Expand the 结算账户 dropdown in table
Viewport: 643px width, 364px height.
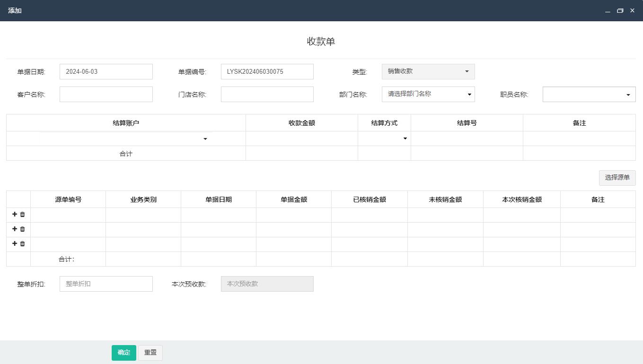(126, 139)
